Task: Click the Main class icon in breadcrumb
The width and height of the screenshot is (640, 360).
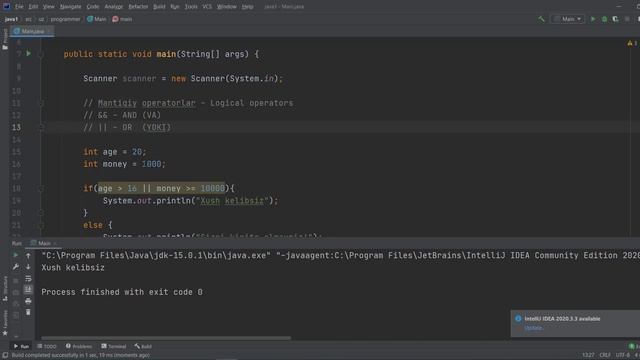Action: pyautogui.click(x=90, y=19)
